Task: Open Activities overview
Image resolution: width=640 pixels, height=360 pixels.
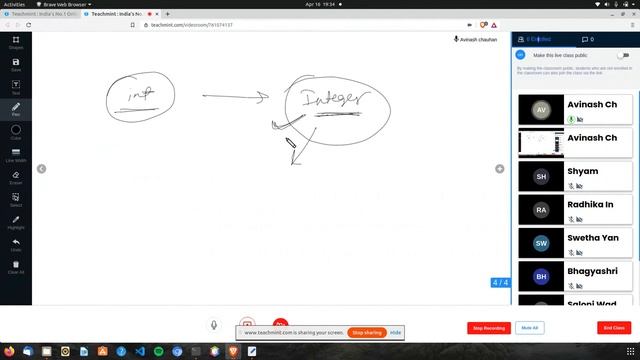Action: (x=14, y=4)
